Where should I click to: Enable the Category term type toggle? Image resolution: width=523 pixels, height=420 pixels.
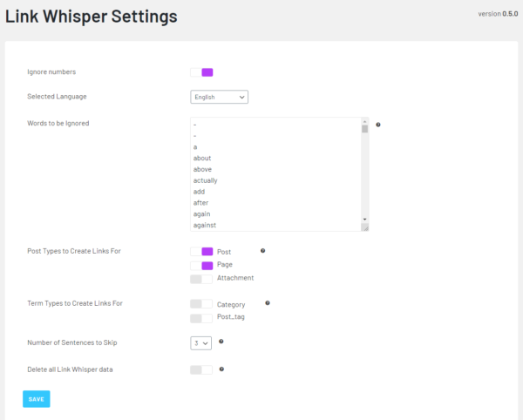coord(201,304)
